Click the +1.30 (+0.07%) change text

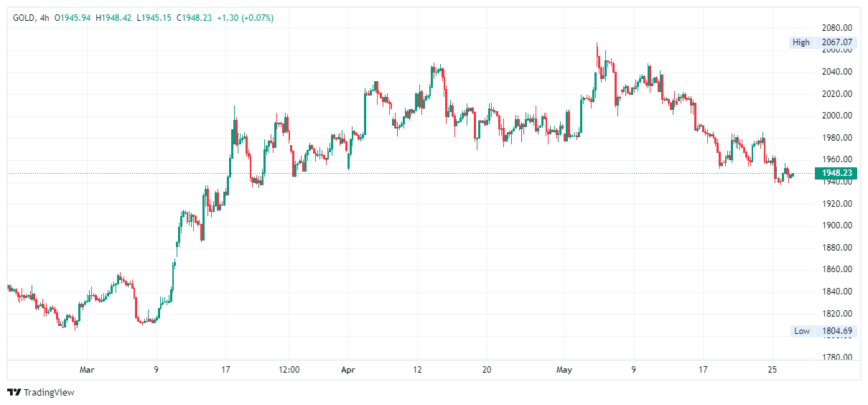click(x=244, y=17)
